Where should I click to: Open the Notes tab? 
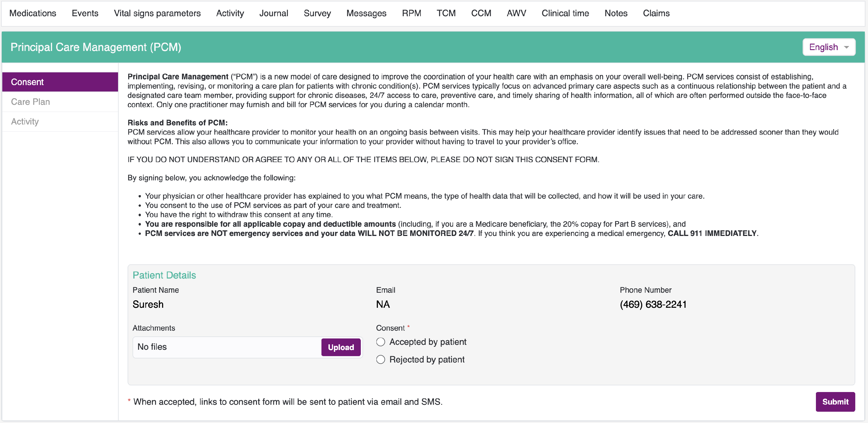coord(616,13)
